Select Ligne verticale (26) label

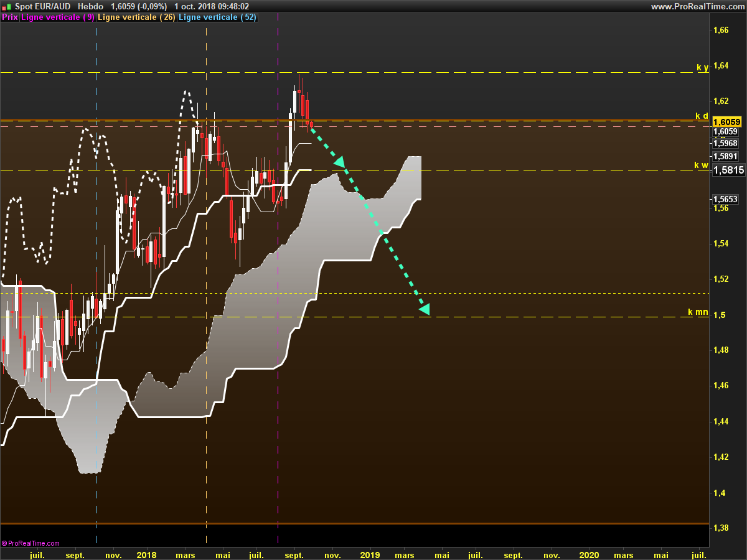point(137,17)
